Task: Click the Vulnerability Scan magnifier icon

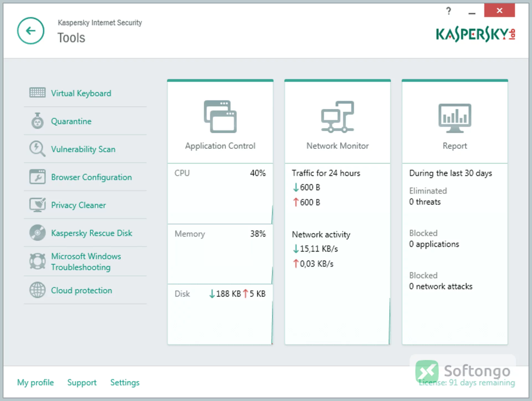Action: pyautogui.click(x=37, y=149)
